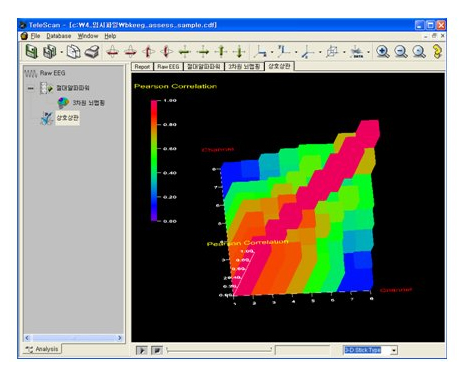Collapse the tree node under Raw EEG
462x375 pixels.
31,88
